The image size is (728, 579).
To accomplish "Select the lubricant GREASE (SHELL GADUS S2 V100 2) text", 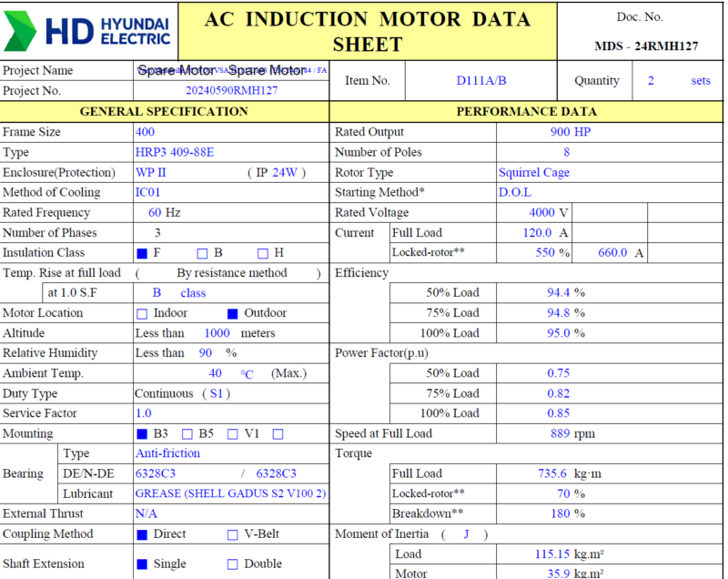I will click(x=230, y=493).
